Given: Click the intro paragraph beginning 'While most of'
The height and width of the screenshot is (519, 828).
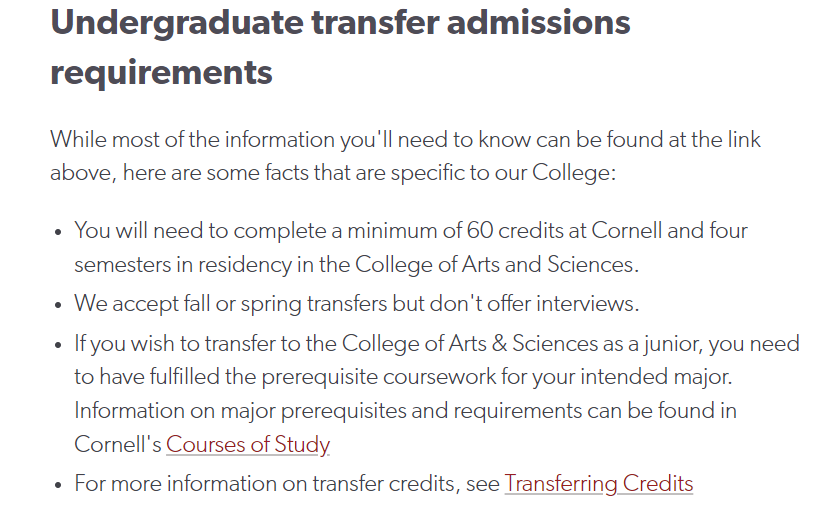Looking at the screenshot, I should click(405, 156).
